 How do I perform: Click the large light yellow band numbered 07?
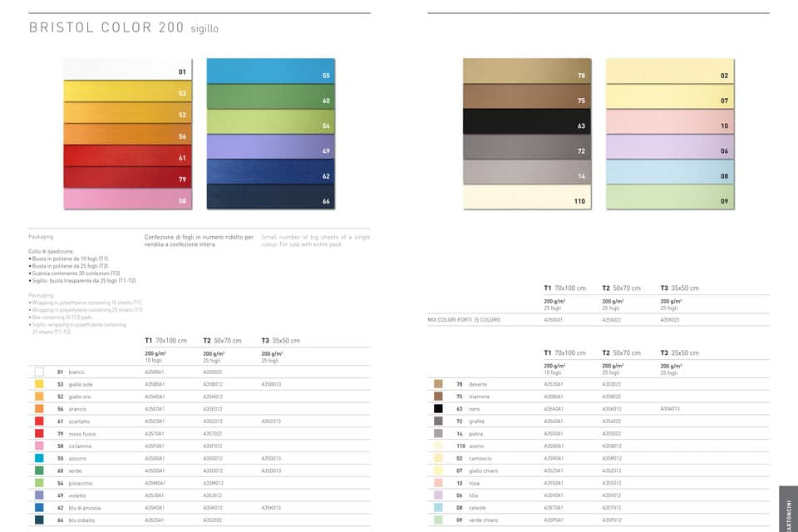pos(670,96)
